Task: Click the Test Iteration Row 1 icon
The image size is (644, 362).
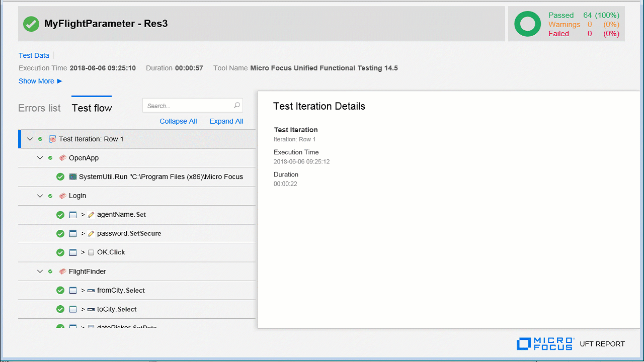Action: (x=52, y=139)
